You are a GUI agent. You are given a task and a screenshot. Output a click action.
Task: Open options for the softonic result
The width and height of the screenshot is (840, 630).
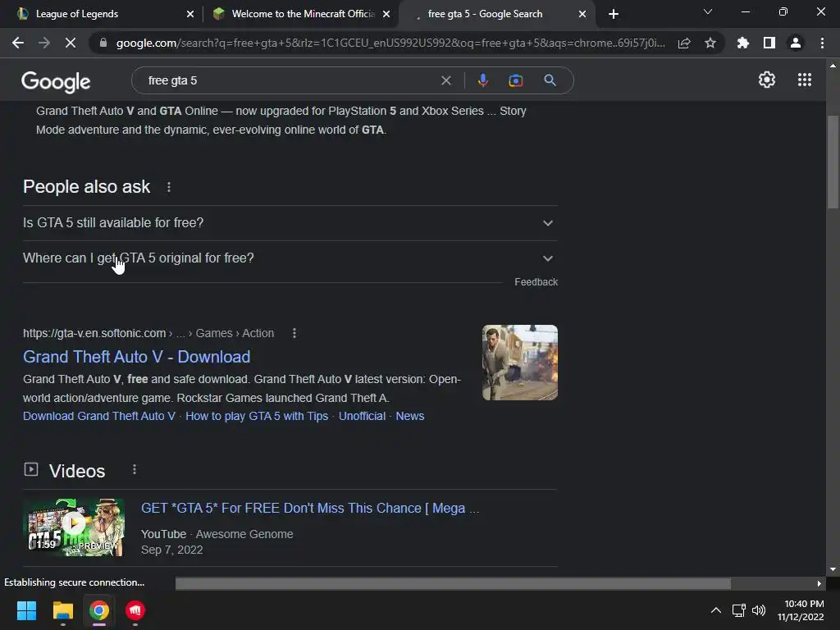[x=294, y=333]
